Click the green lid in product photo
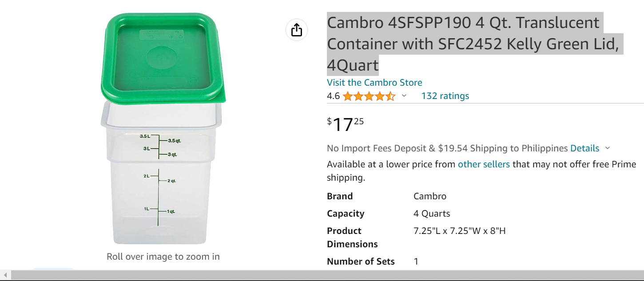The width and height of the screenshot is (644, 281). click(163, 58)
